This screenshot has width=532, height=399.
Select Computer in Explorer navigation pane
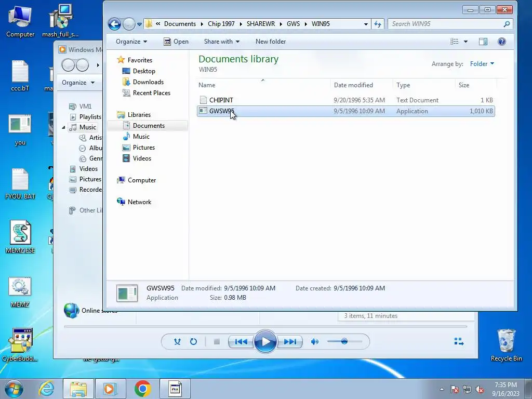pos(137,180)
